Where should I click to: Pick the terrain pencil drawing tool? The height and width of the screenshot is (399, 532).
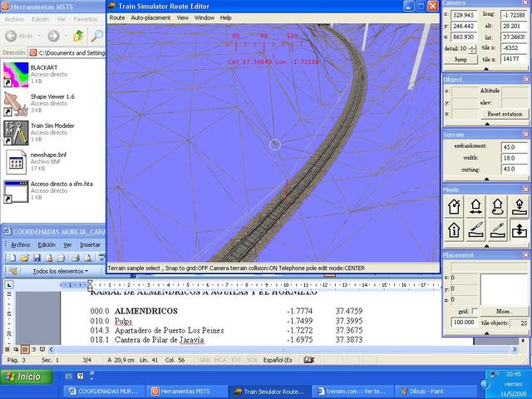[497, 230]
